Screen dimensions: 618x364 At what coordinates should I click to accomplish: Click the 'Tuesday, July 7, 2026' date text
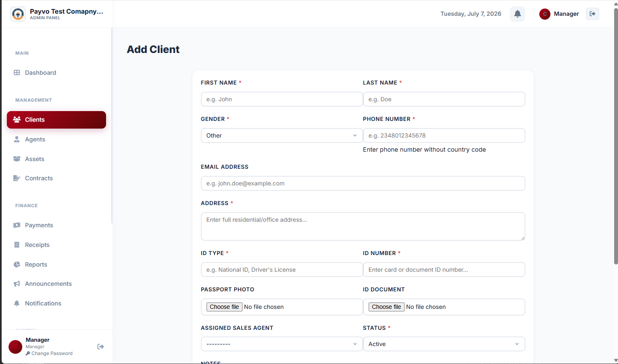pyautogui.click(x=471, y=14)
